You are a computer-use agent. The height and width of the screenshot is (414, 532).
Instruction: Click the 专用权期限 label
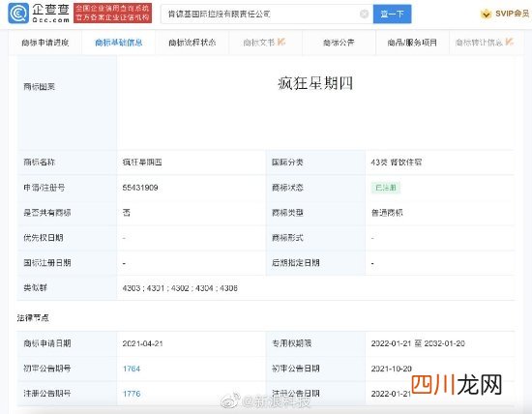[x=292, y=343]
